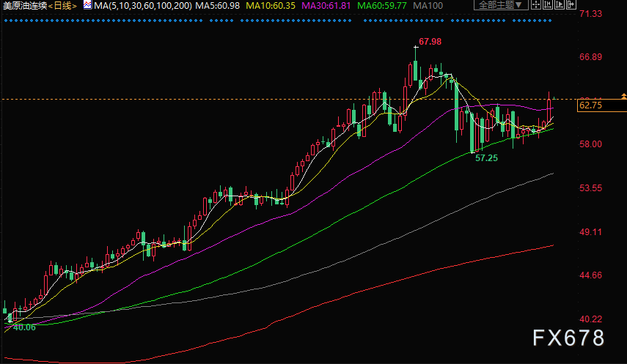Screen dimensions: 627x364
Task: Click the gray MA100 label
Action: point(428,5)
